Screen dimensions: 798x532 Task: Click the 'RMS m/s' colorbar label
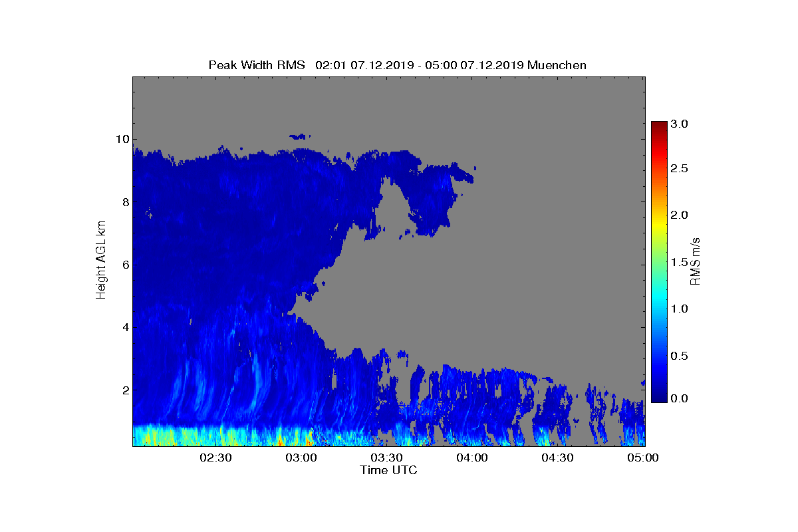[x=696, y=261]
